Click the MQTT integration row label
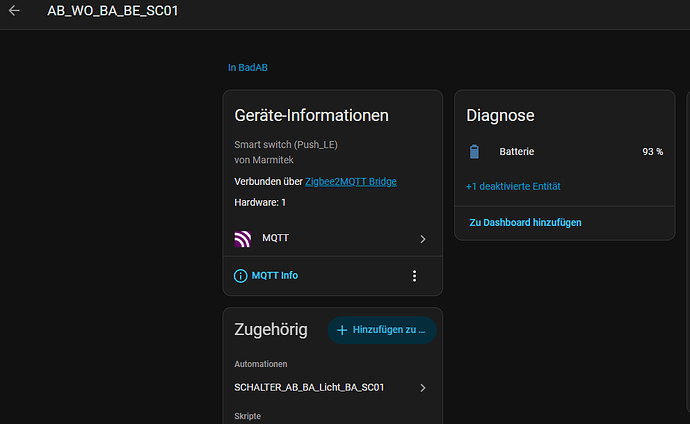 [x=275, y=238]
